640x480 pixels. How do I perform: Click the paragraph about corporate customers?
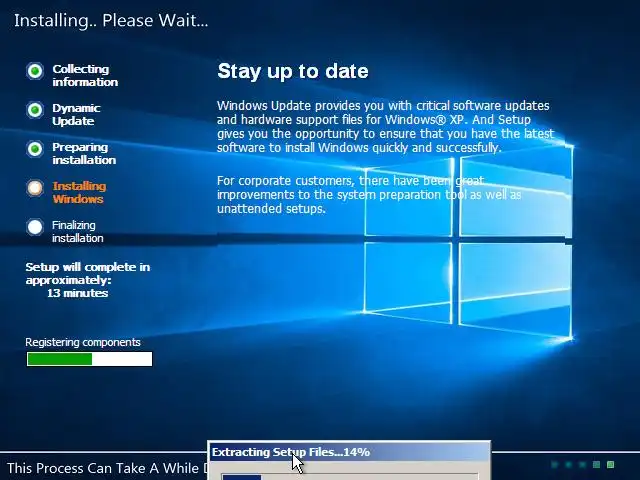[369, 195]
